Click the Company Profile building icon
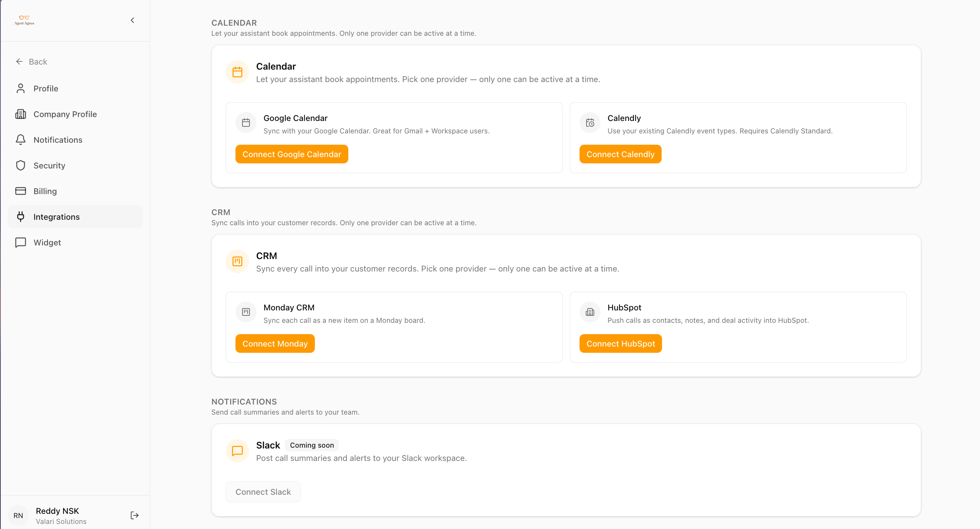Image resolution: width=980 pixels, height=529 pixels. (x=21, y=114)
